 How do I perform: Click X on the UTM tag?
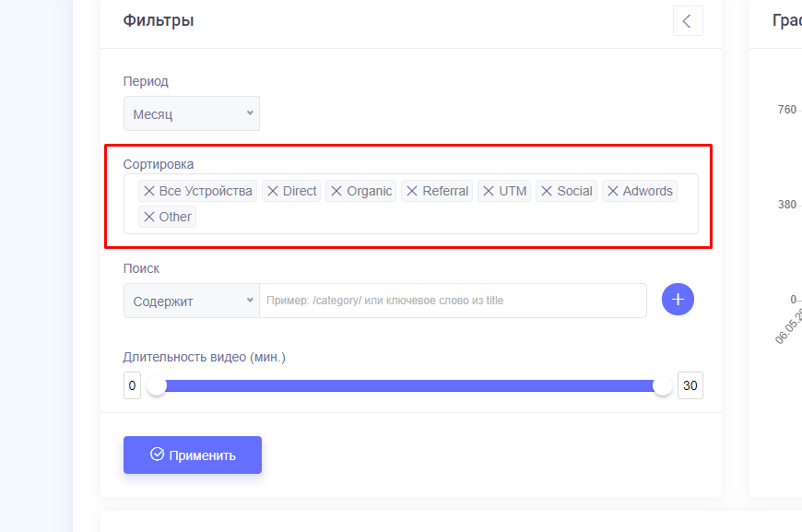(x=488, y=191)
